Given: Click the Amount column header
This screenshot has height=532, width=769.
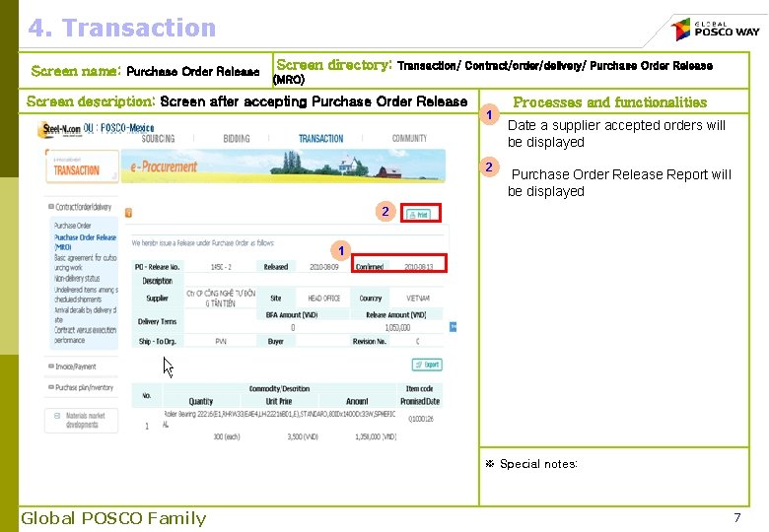Looking at the screenshot, I should tap(357, 401).
